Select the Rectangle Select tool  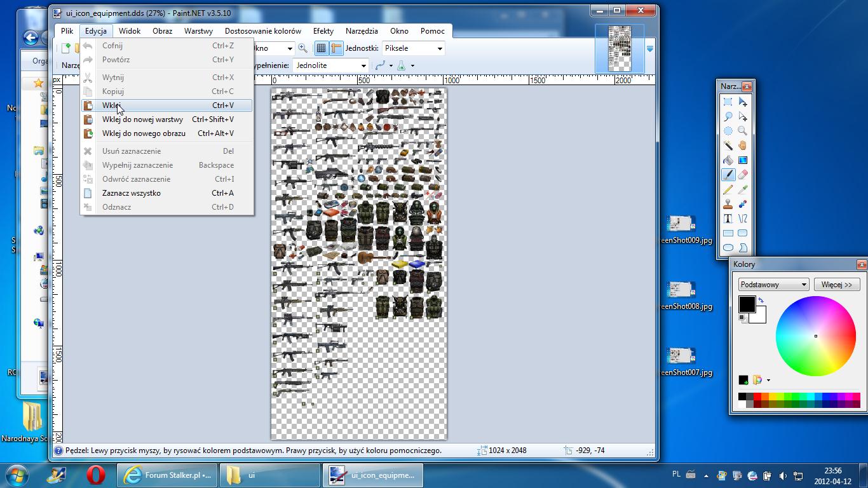tap(728, 102)
